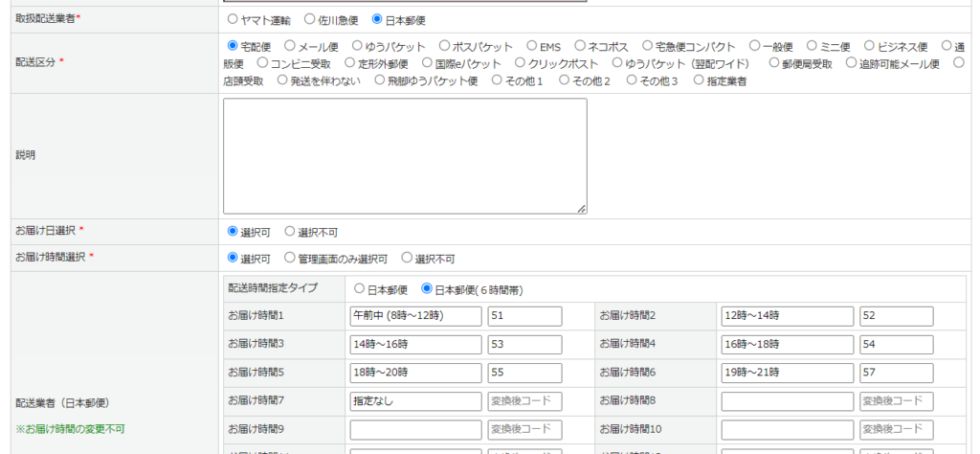
Task: Select 発送を伴わない delivery type
Action: point(282,80)
